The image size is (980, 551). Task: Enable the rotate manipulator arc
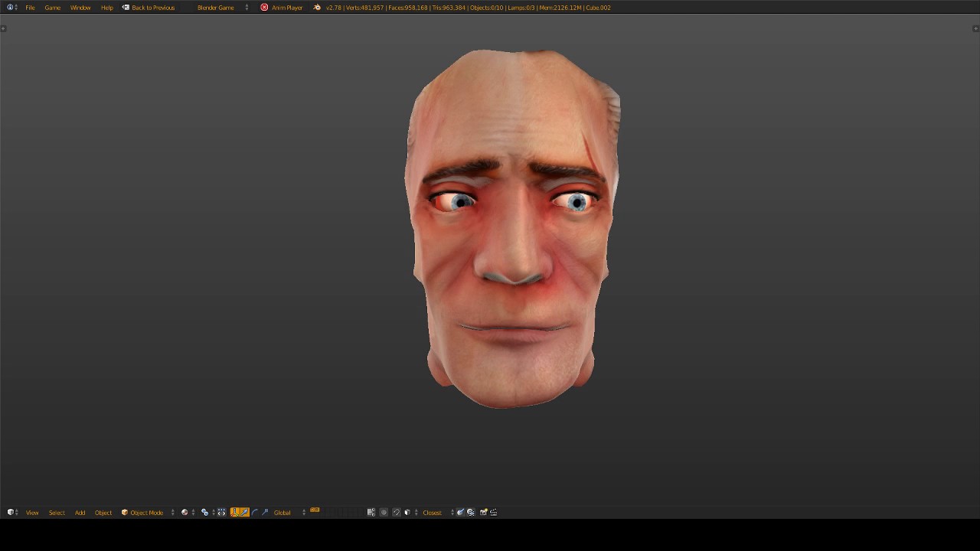[x=255, y=513]
